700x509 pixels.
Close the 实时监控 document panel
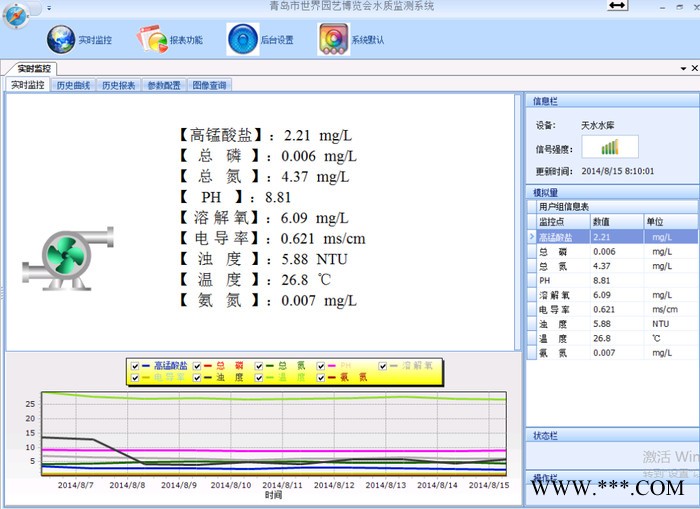(x=695, y=68)
